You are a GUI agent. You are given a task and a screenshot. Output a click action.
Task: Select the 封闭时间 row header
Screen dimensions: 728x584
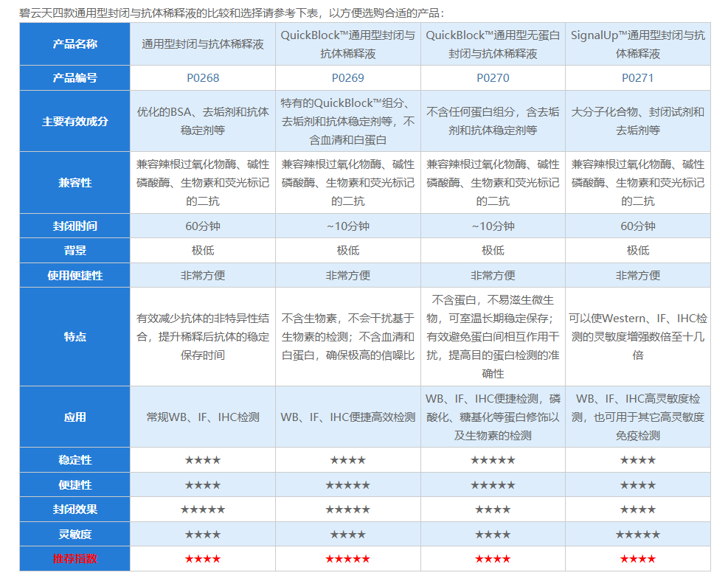tap(74, 225)
